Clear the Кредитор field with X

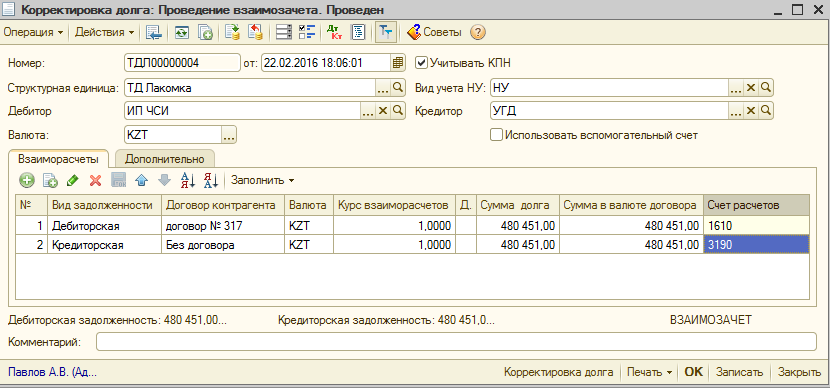(x=751, y=111)
